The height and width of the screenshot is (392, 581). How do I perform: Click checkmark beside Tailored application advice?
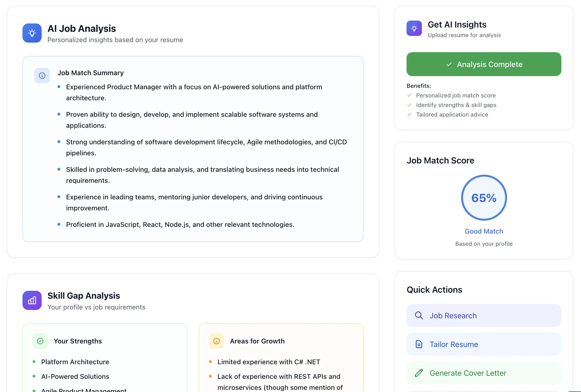pyautogui.click(x=409, y=114)
